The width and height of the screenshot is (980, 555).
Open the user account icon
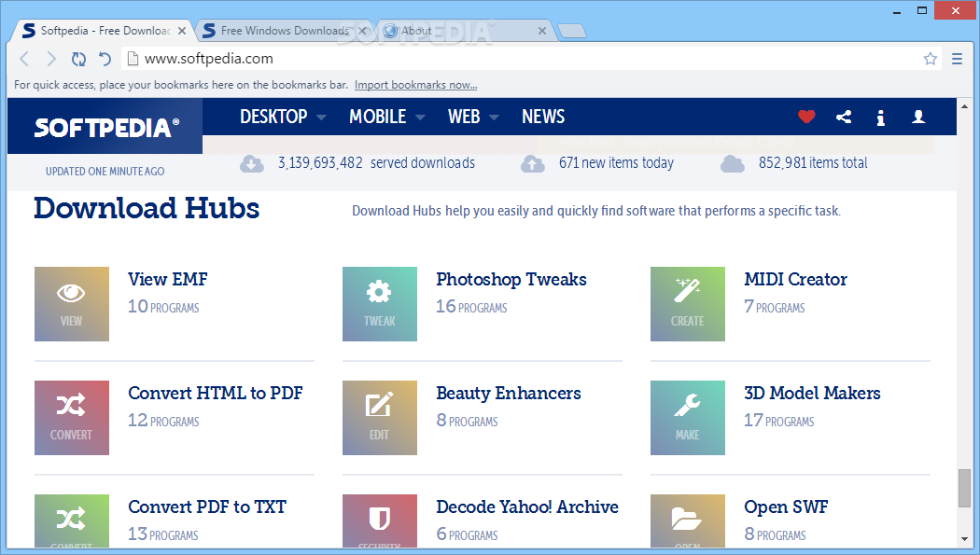[918, 116]
